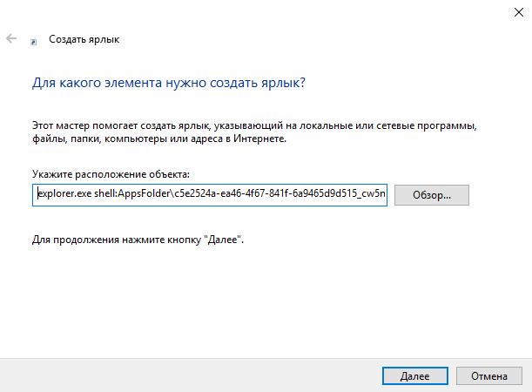
Task: Focus the object location input field
Action: pos(209,194)
